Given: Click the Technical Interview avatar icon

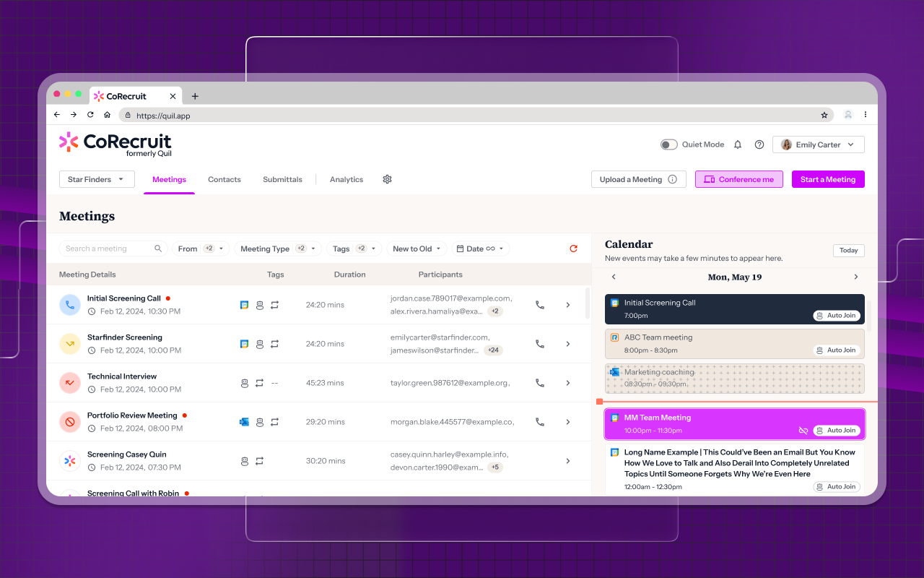Looking at the screenshot, I should tap(70, 383).
